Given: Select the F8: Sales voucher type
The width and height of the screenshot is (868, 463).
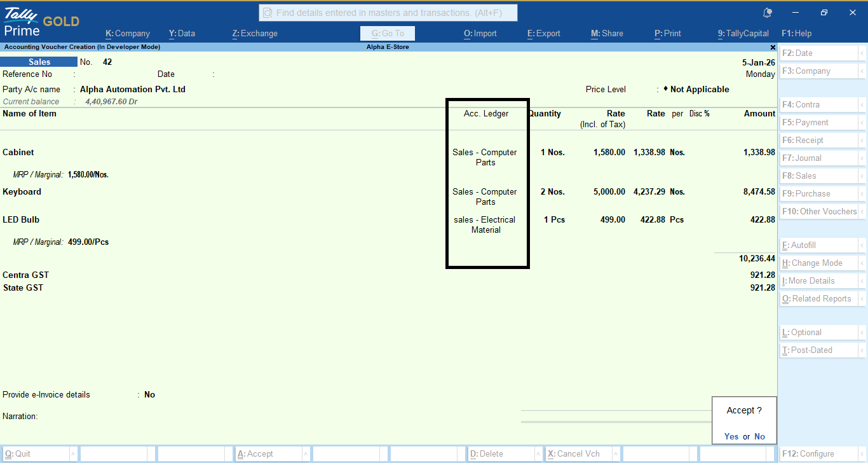Looking at the screenshot, I should pyautogui.click(x=819, y=176).
